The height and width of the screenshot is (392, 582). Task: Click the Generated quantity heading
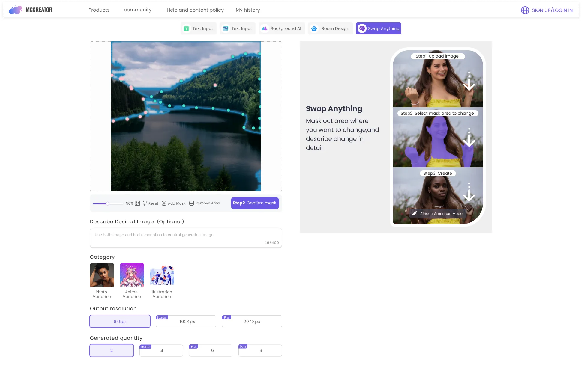pos(116,338)
